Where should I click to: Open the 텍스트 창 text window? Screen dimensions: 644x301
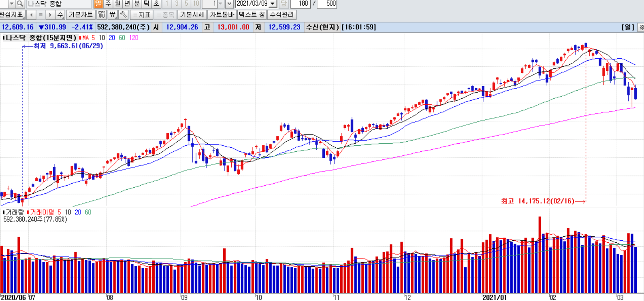pyautogui.click(x=252, y=15)
